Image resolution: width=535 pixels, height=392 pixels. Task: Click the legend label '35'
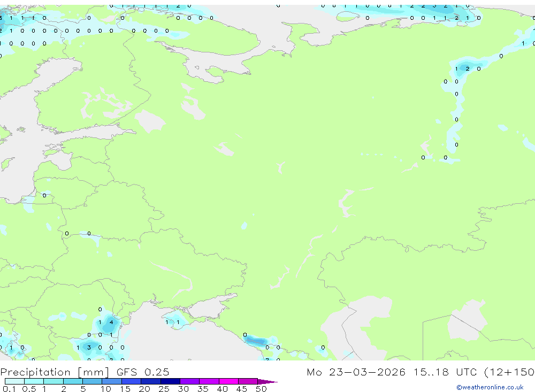point(203,389)
